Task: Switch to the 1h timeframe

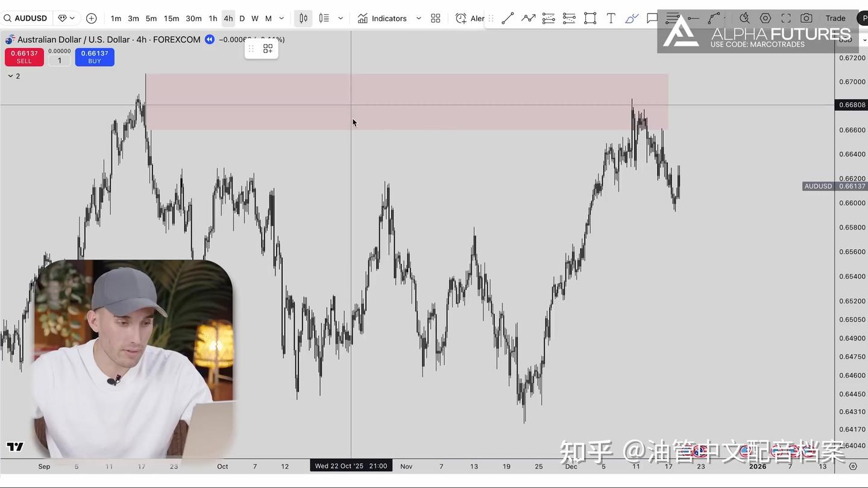Action: (213, 18)
